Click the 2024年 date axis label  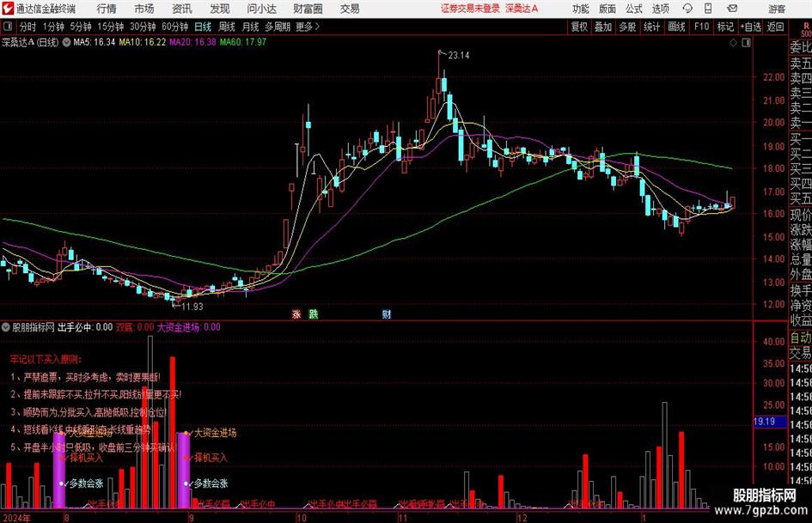[x=16, y=518]
